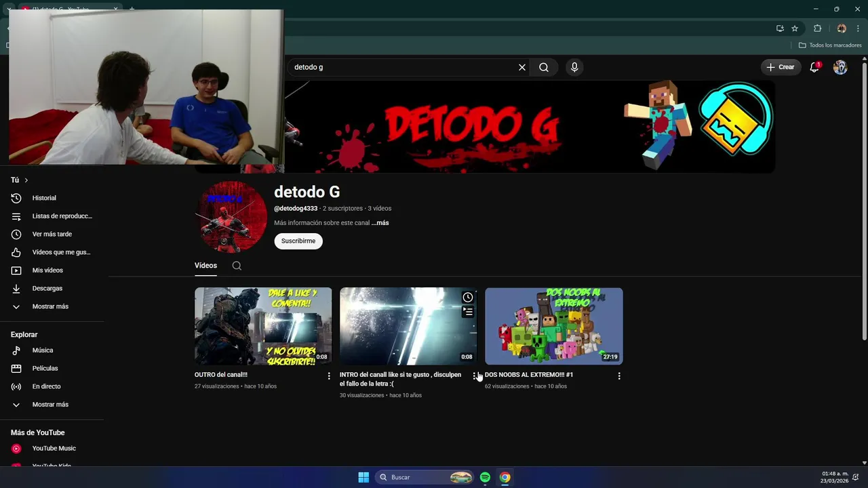Bookmark this page with the star icon

point(795,28)
